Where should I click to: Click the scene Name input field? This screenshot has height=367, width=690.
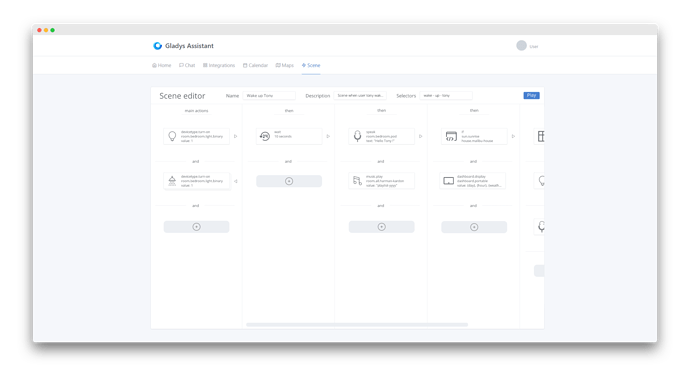[269, 95]
